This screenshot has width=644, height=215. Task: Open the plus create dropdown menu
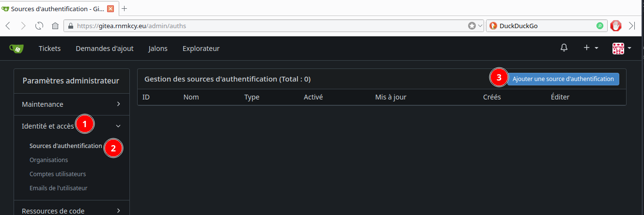coord(591,48)
